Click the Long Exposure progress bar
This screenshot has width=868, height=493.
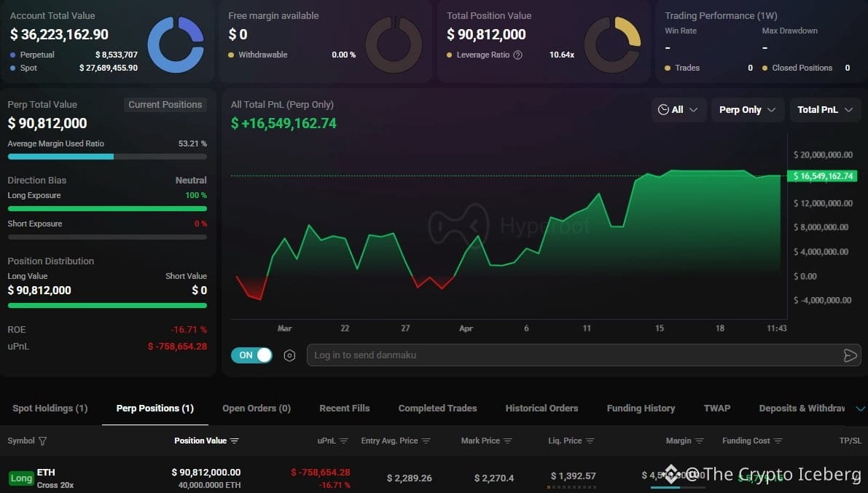pos(107,208)
